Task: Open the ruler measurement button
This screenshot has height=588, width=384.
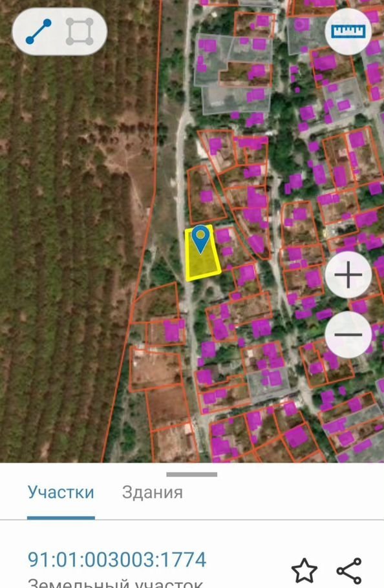Action: coord(348,32)
